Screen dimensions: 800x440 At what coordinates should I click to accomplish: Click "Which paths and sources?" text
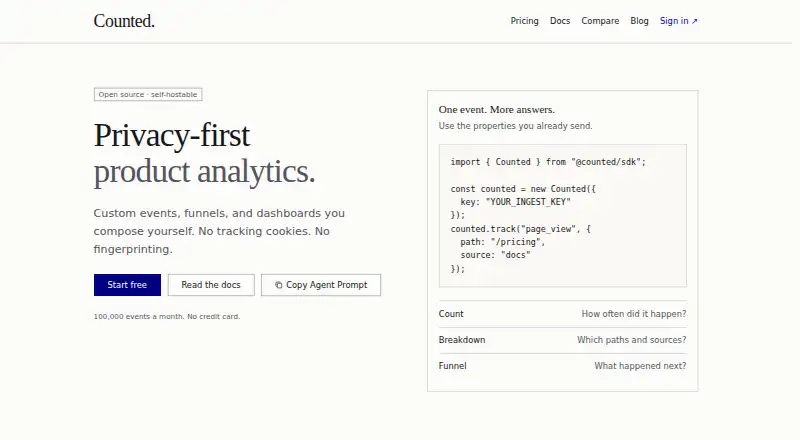[632, 340]
